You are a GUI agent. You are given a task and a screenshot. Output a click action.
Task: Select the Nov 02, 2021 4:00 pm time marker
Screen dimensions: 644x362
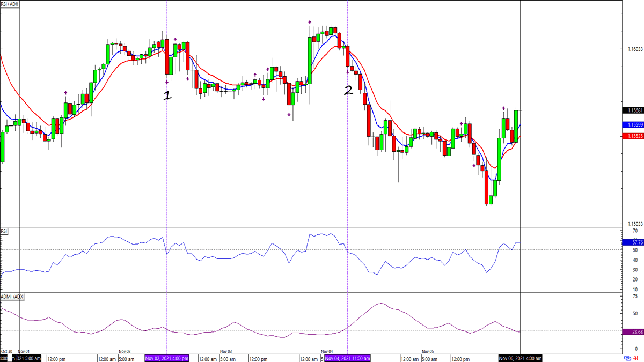pos(167,358)
